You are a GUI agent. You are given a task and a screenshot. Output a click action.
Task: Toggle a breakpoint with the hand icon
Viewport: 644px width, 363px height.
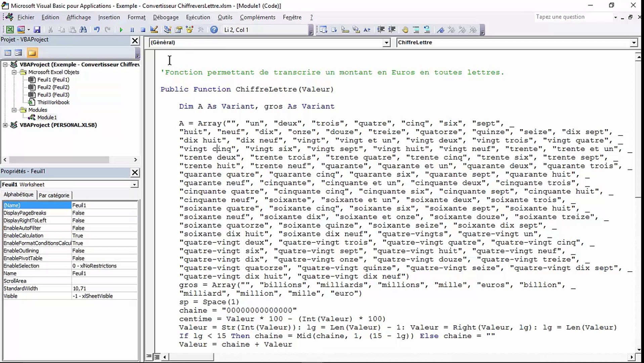405,30
